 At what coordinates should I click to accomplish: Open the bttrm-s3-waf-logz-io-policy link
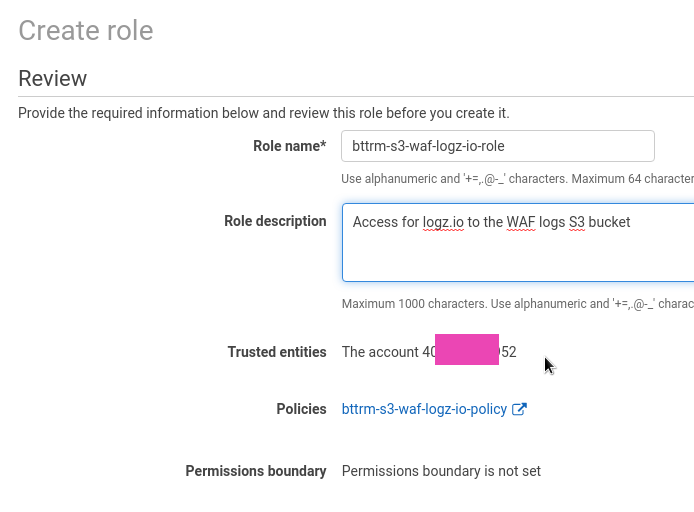coord(424,409)
